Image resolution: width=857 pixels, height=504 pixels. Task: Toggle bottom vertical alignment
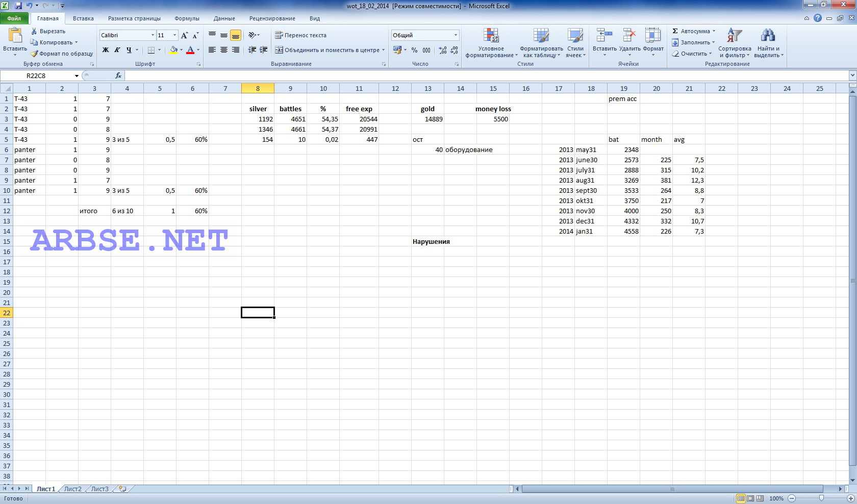point(236,35)
